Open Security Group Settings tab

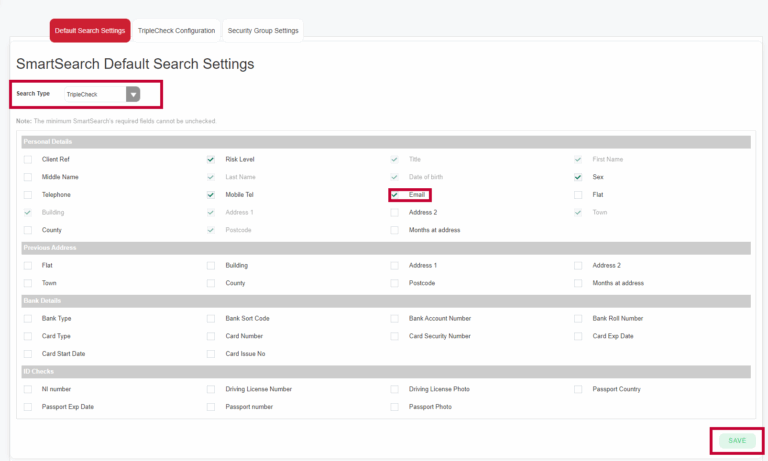pyautogui.click(x=263, y=30)
